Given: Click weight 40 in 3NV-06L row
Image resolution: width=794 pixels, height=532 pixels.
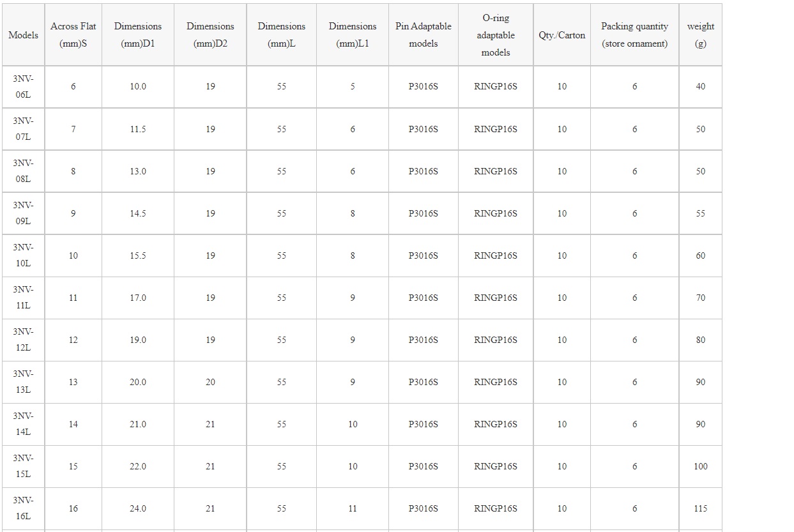Looking at the screenshot, I should tap(701, 86).
